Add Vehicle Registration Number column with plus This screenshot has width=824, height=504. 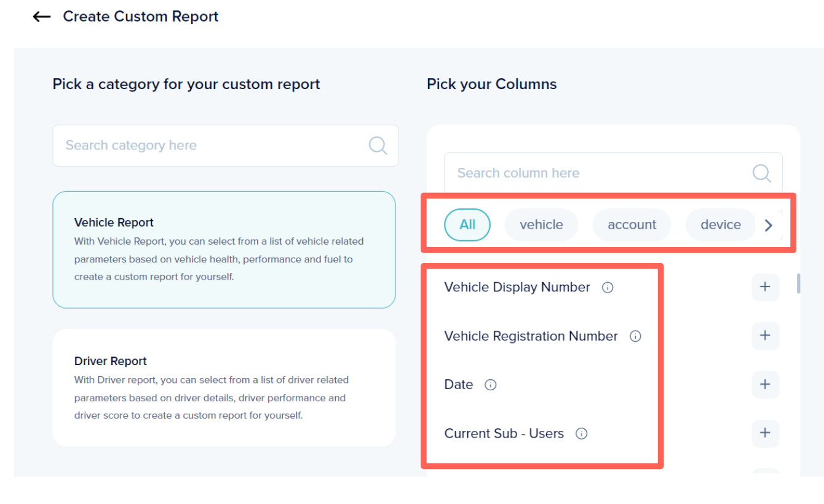tap(765, 336)
